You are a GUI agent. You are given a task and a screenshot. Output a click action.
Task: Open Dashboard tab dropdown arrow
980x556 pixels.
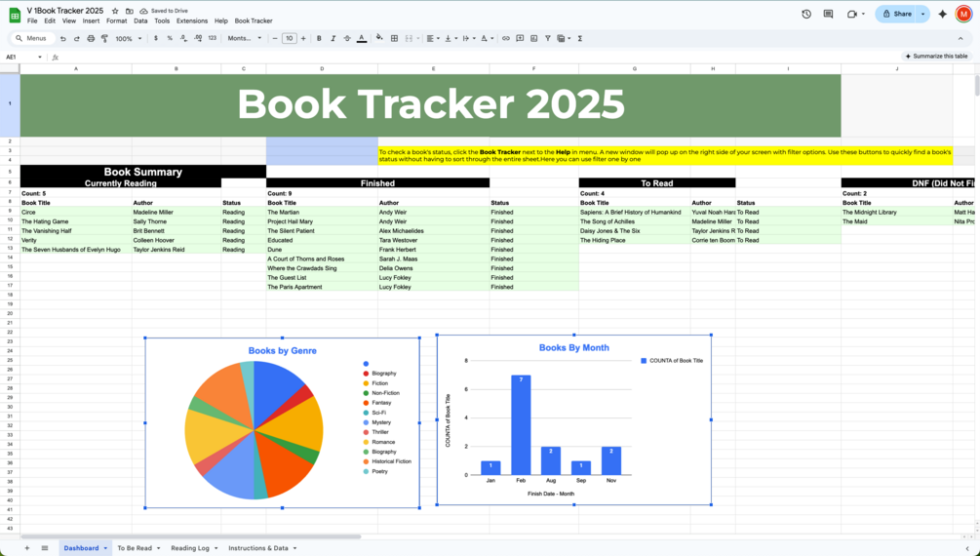[x=105, y=548]
